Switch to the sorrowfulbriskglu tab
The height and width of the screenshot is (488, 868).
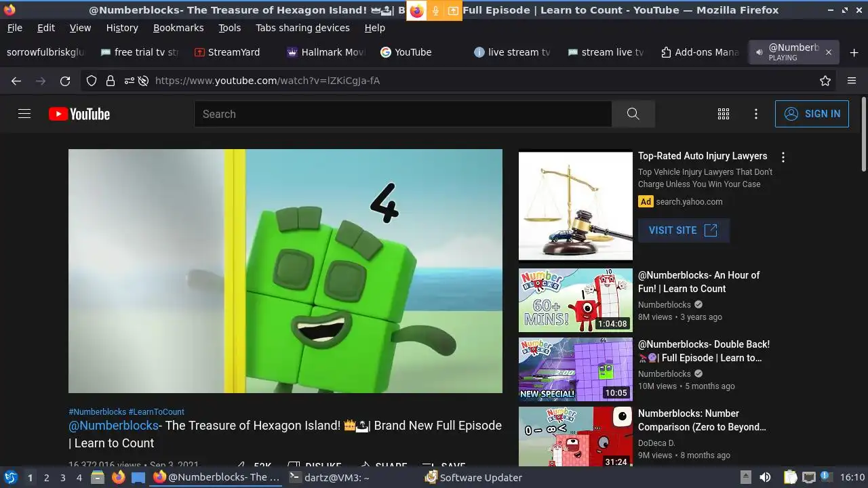pyautogui.click(x=45, y=52)
